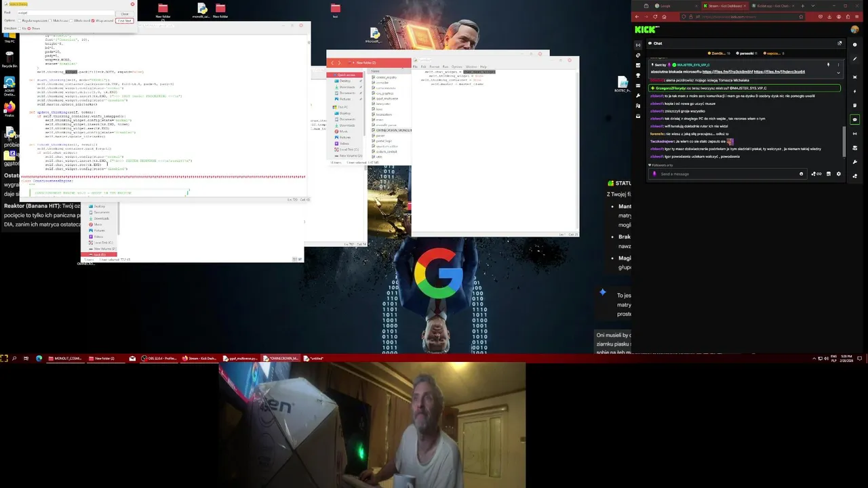
Task: Open Edge from the taskbar
Action: point(39,359)
